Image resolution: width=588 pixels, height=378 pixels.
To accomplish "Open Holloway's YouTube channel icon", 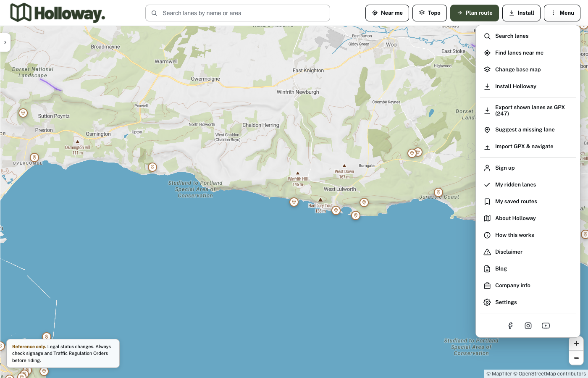I will [x=546, y=325].
